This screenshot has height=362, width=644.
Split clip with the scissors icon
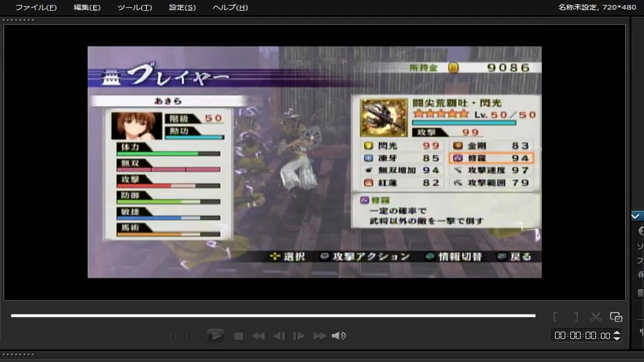pyautogui.click(x=596, y=316)
